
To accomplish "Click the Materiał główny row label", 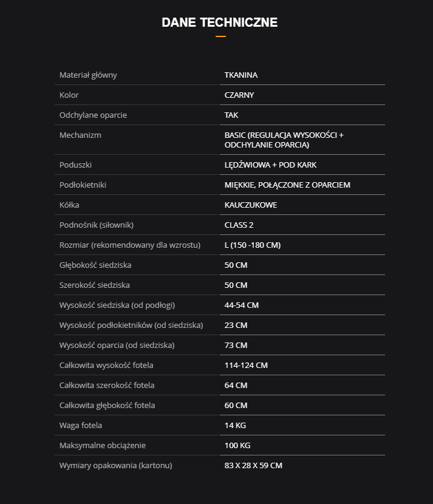I will [x=88, y=75].
